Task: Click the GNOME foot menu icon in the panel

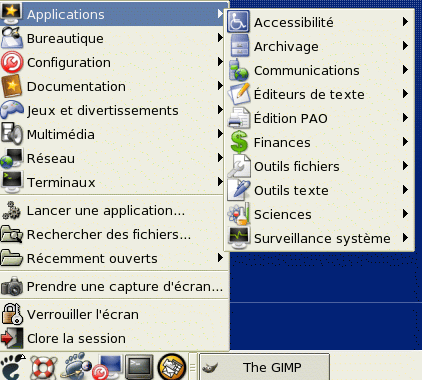Action: pos(13,367)
